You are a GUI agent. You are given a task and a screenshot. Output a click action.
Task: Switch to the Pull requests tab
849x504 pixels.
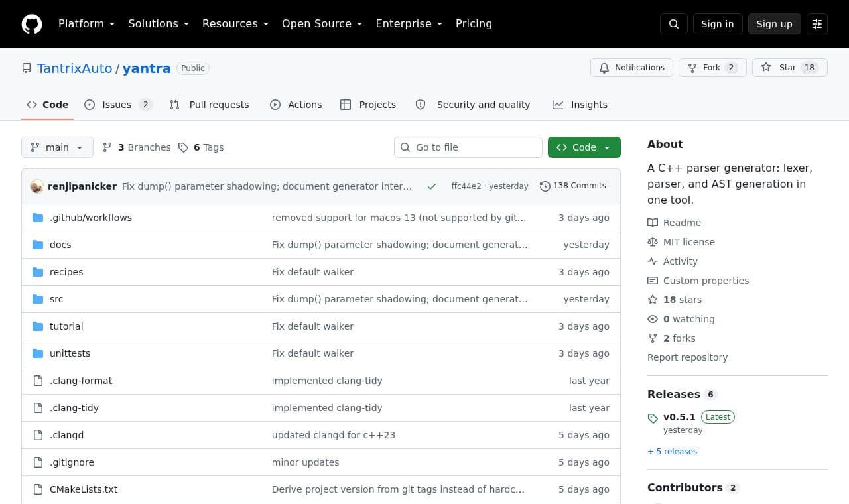point(209,105)
